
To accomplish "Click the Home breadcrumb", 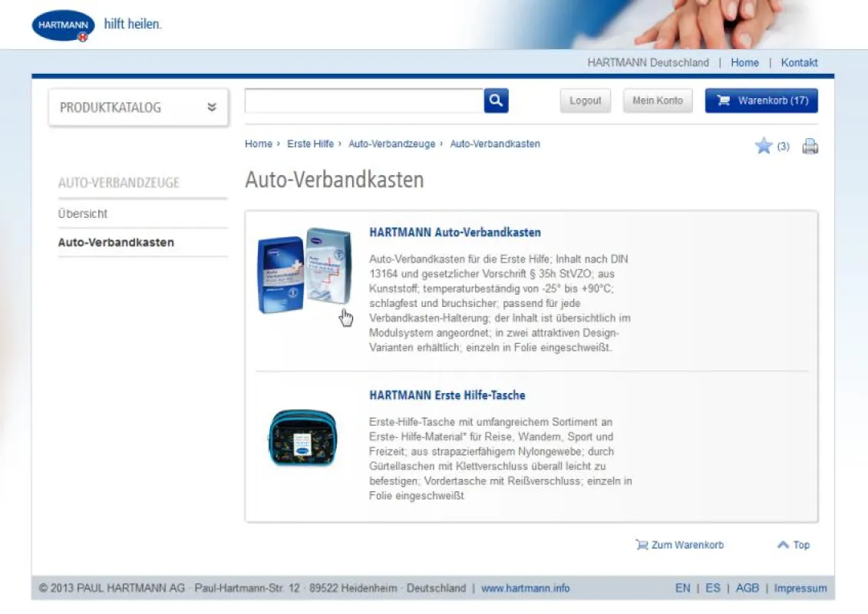I will tap(259, 144).
